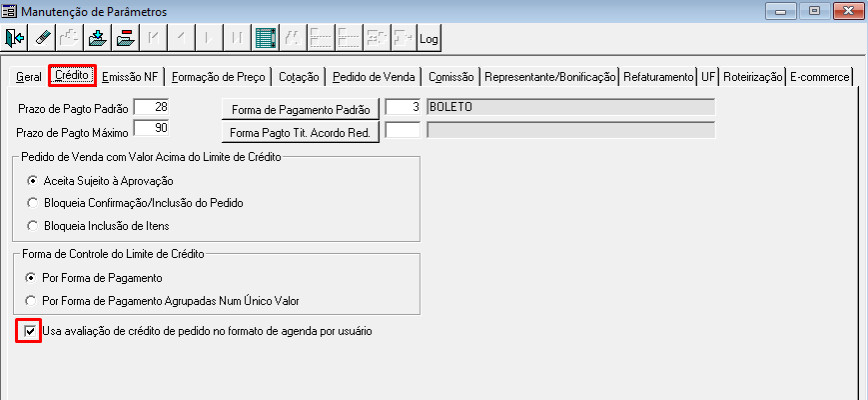Click the Forma de Pagamento Padrão button

tap(301, 109)
